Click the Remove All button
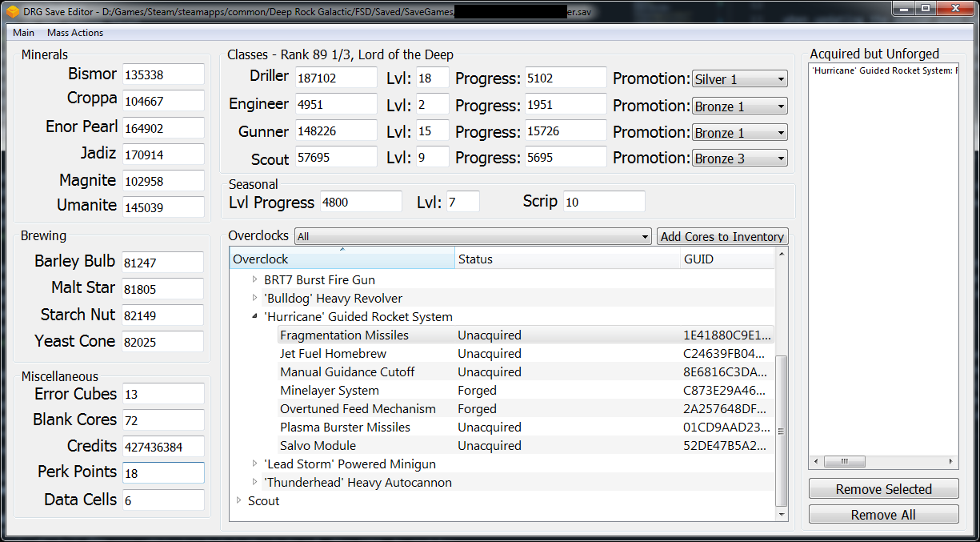 pyautogui.click(x=884, y=515)
